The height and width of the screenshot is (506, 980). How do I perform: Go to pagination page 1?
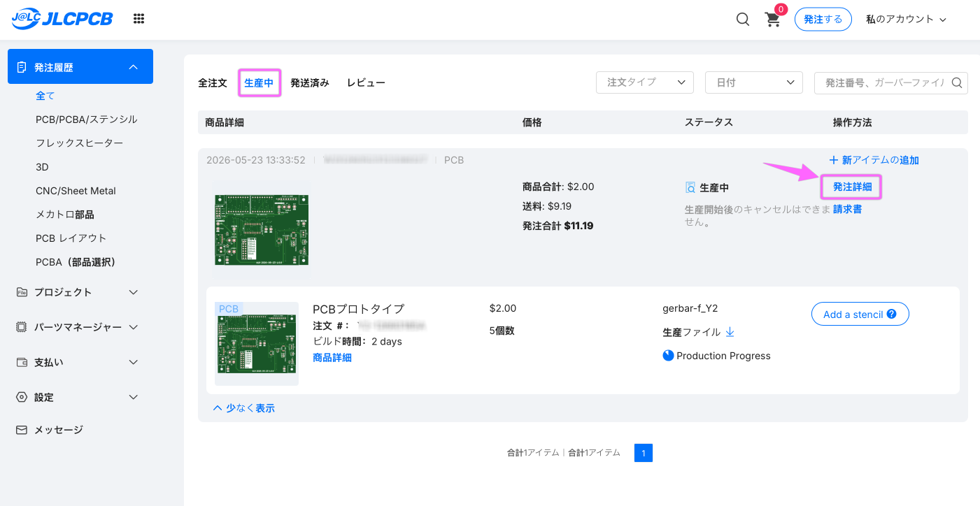(x=644, y=453)
